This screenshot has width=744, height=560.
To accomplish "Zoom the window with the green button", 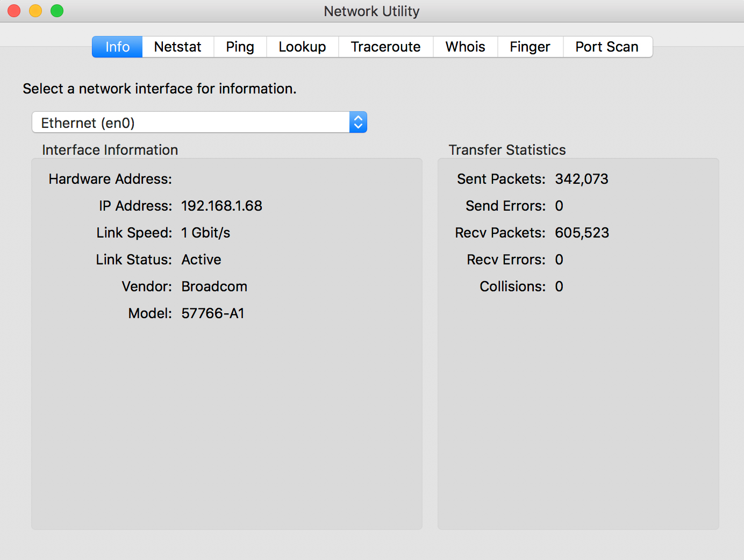I will [x=57, y=11].
